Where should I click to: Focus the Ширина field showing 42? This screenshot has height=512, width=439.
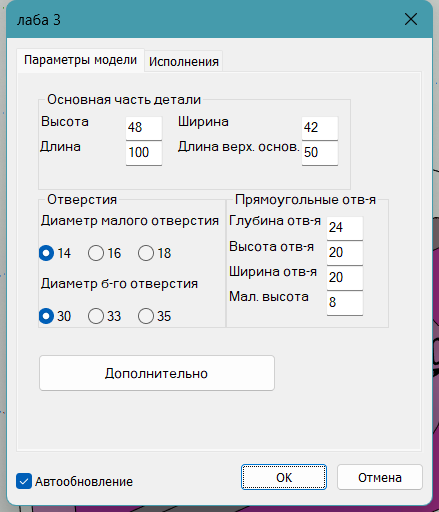pyautogui.click(x=320, y=128)
